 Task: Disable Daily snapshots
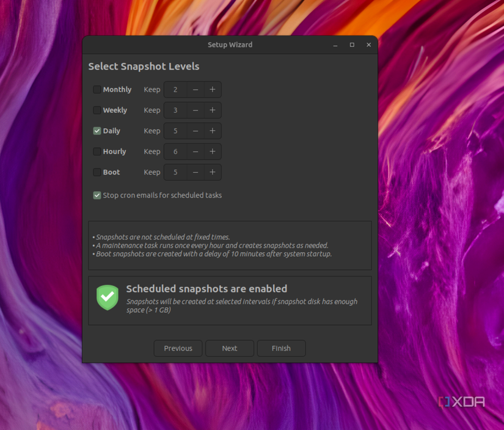point(96,131)
